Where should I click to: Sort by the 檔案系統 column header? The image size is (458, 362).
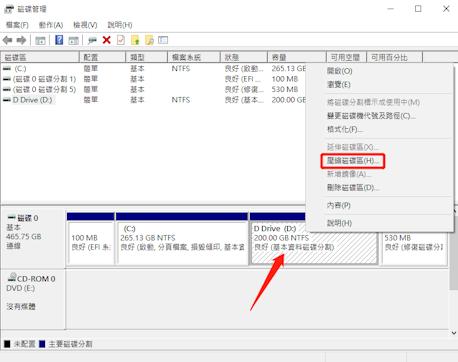click(x=194, y=57)
